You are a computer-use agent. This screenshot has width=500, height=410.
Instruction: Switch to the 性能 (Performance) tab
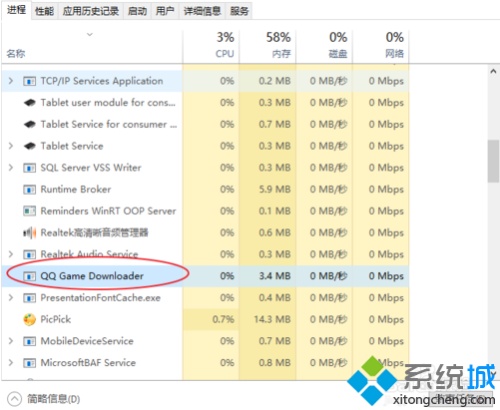click(44, 11)
